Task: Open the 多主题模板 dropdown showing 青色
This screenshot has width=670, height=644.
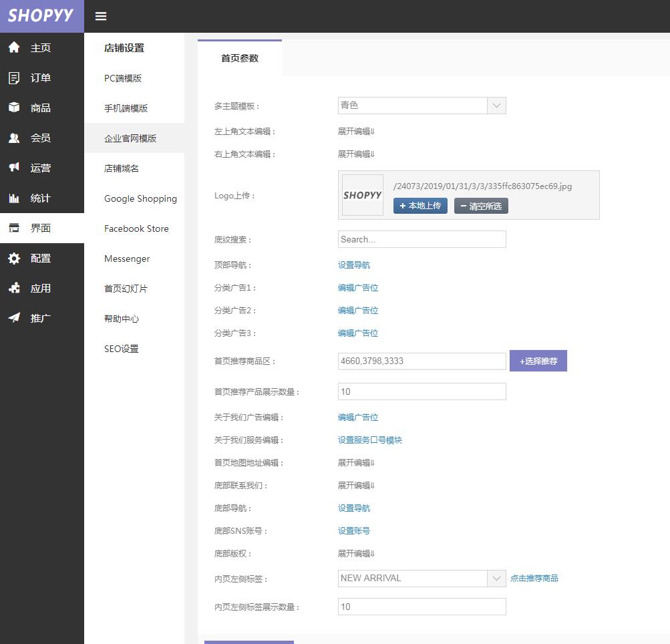Action: pyautogui.click(x=422, y=106)
